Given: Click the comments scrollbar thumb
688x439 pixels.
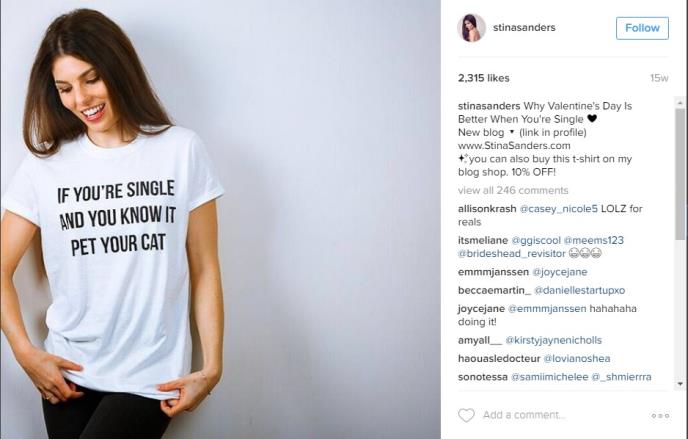Looking at the screenshot, I should [680, 174].
